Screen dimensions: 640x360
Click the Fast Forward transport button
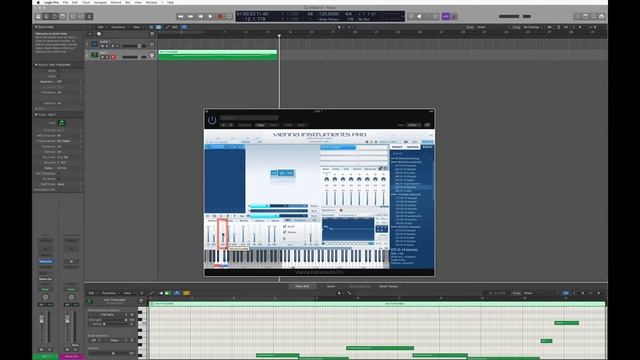coord(191,16)
